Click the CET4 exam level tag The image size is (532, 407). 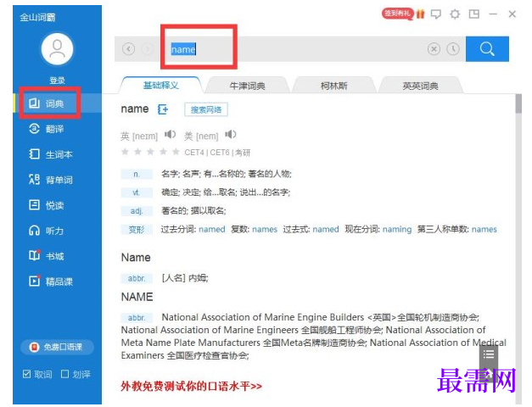click(x=194, y=153)
